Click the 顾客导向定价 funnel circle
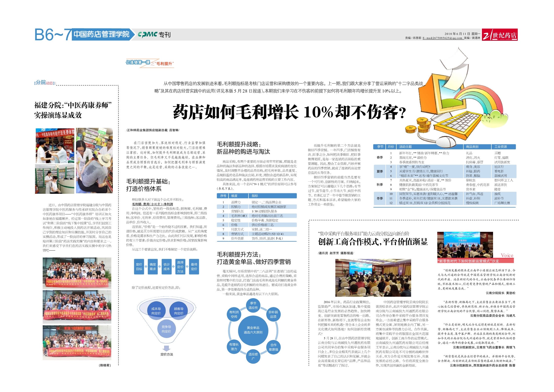 click(x=179, y=311)
